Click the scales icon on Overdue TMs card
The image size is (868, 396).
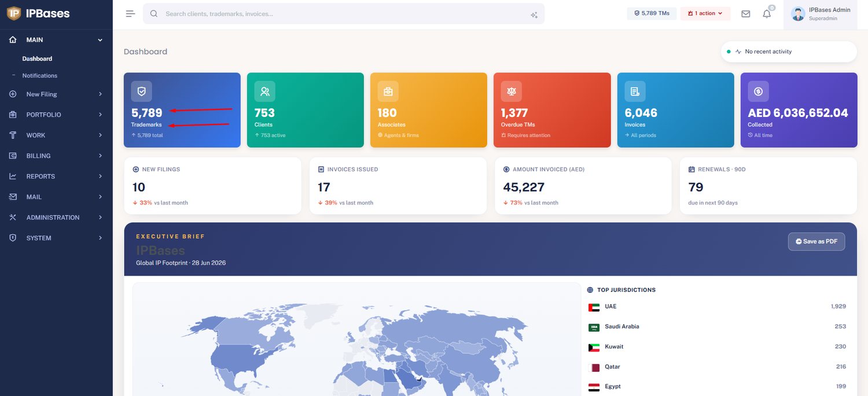[512, 91]
